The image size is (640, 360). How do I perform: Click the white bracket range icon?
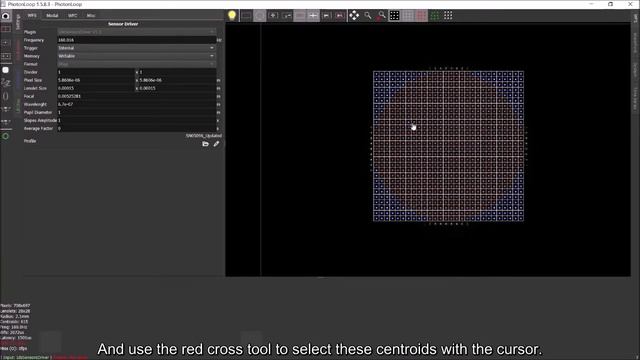327,16
